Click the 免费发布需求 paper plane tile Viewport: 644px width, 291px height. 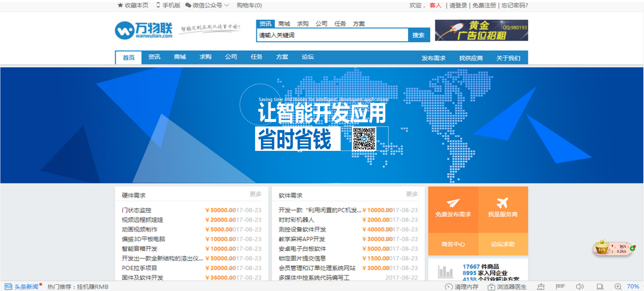pyautogui.click(x=453, y=209)
